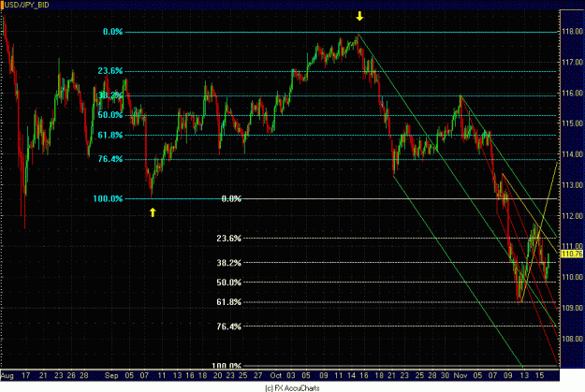
Task: Click the Oct label on the date axis
Action: (x=276, y=375)
